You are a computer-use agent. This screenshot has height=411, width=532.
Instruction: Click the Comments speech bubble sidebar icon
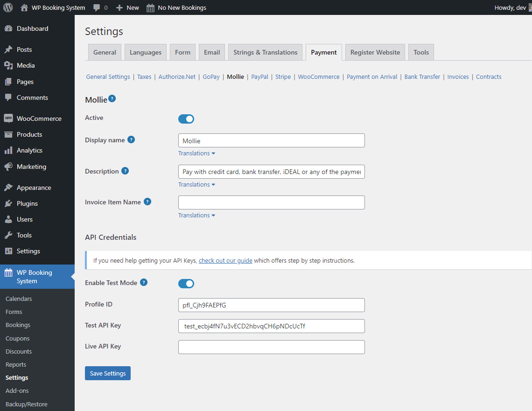8,98
